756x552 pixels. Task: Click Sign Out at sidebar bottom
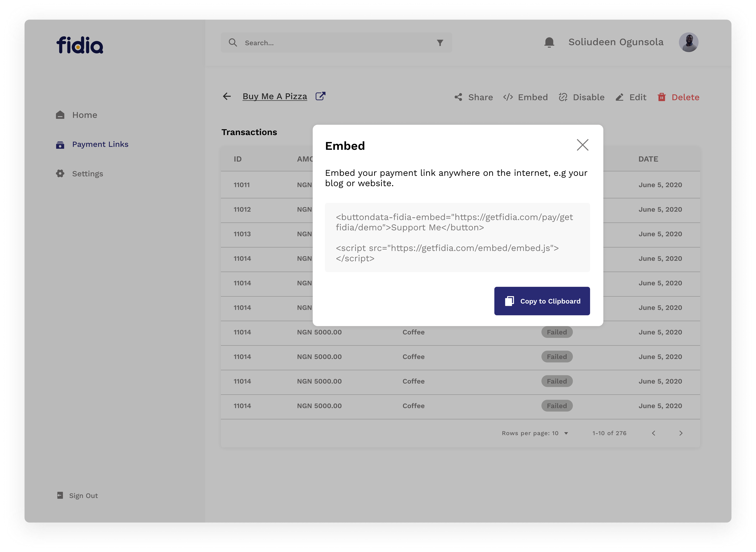77,496
